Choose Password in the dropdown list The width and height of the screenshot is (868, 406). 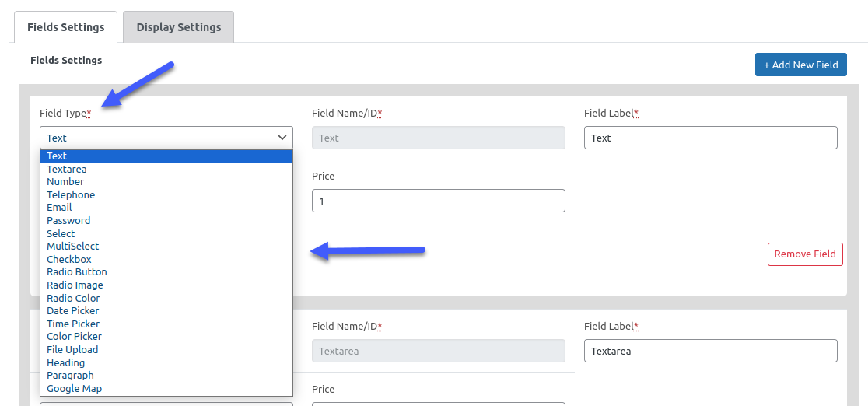click(x=68, y=221)
